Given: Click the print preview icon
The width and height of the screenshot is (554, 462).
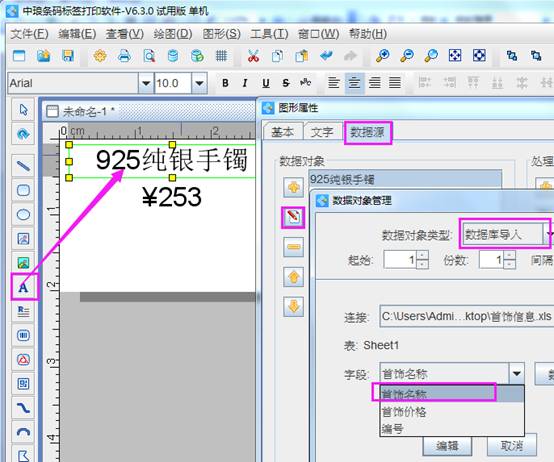Looking at the screenshot, I should [149, 56].
